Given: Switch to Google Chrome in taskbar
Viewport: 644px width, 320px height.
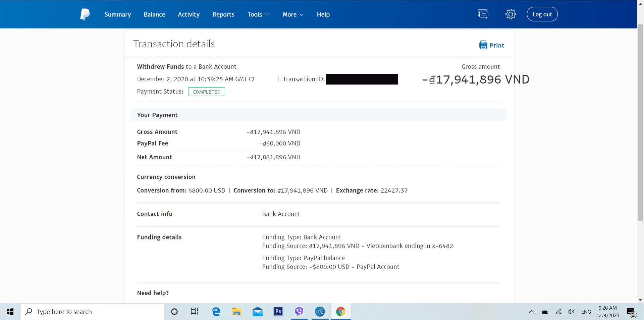Looking at the screenshot, I should (340, 312).
